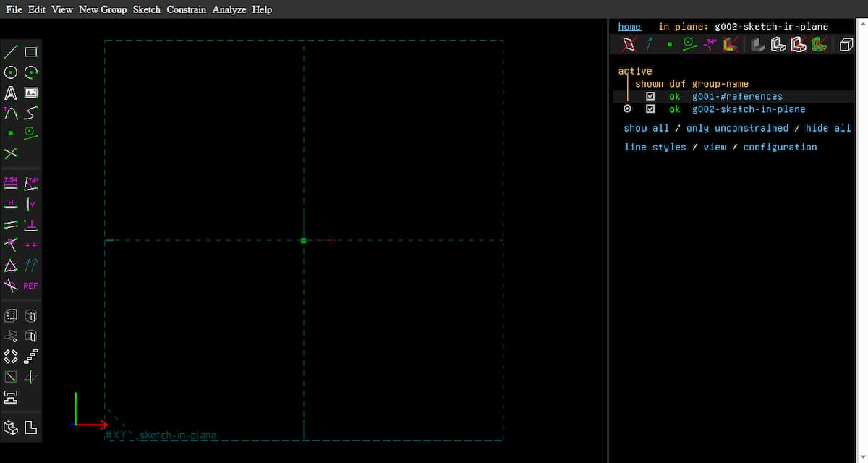Open the View menu
The height and width of the screenshot is (463, 868).
[62, 9]
